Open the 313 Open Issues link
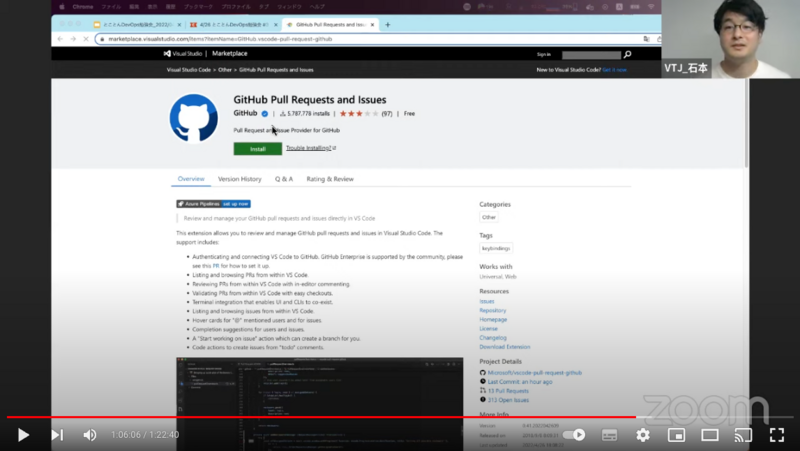800x451 pixels. (508, 400)
